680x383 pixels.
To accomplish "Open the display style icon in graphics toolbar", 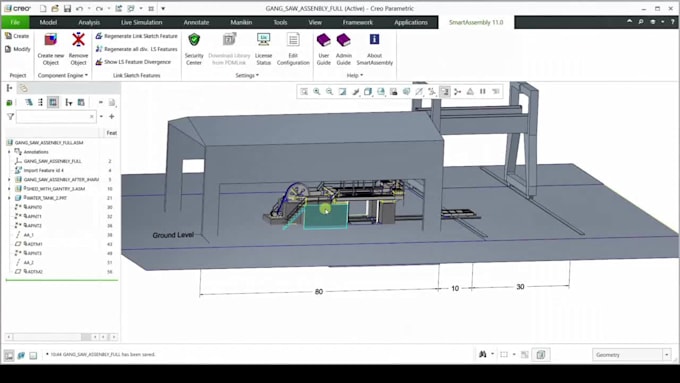I will click(x=368, y=92).
